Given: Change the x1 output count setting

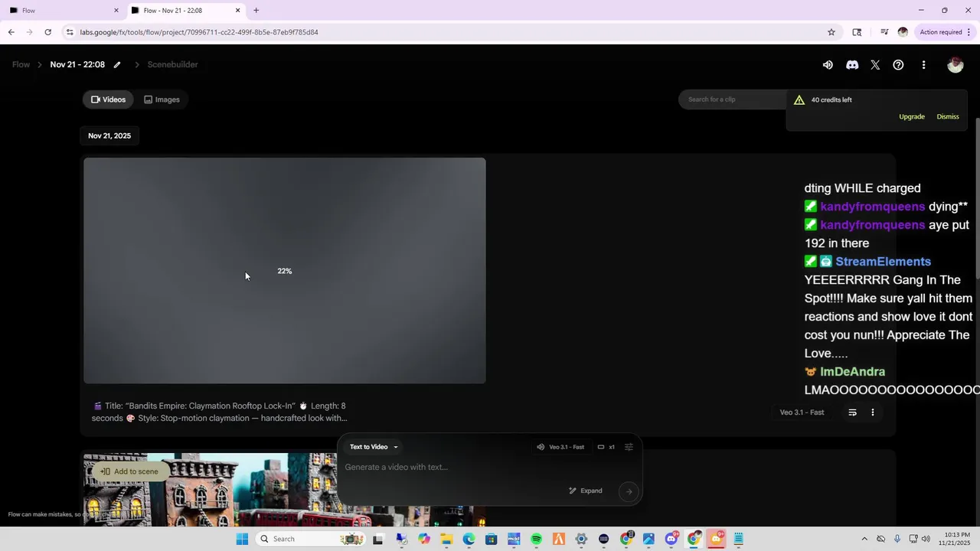Looking at the screenshot, I should tap(606, 447).
